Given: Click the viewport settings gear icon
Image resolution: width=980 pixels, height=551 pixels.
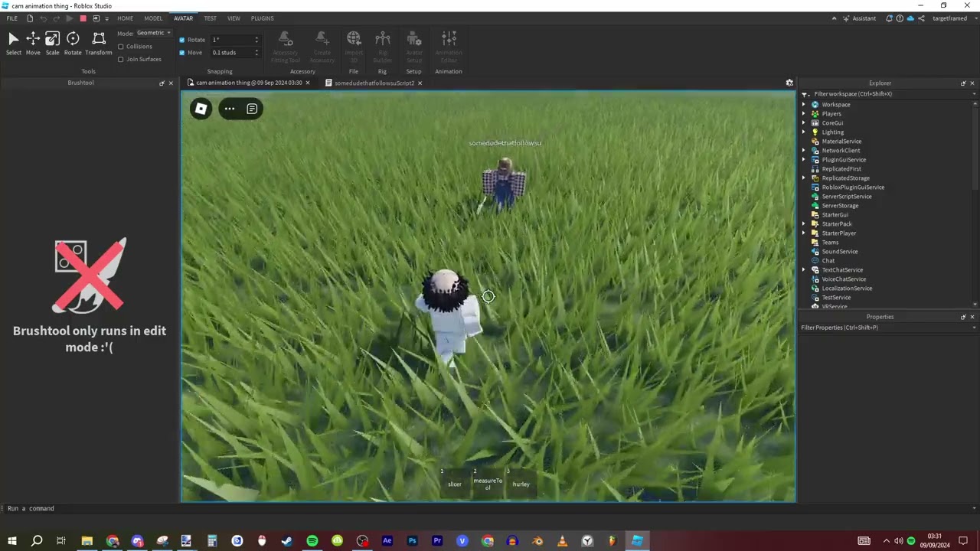Looking at the screenshot, I should coord(789,83).
